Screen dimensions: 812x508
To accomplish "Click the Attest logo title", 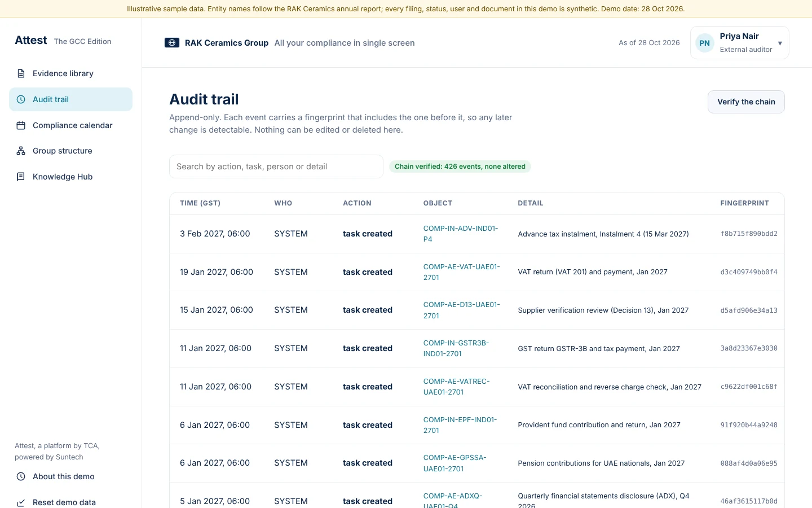I will click(x=31, y=40).
